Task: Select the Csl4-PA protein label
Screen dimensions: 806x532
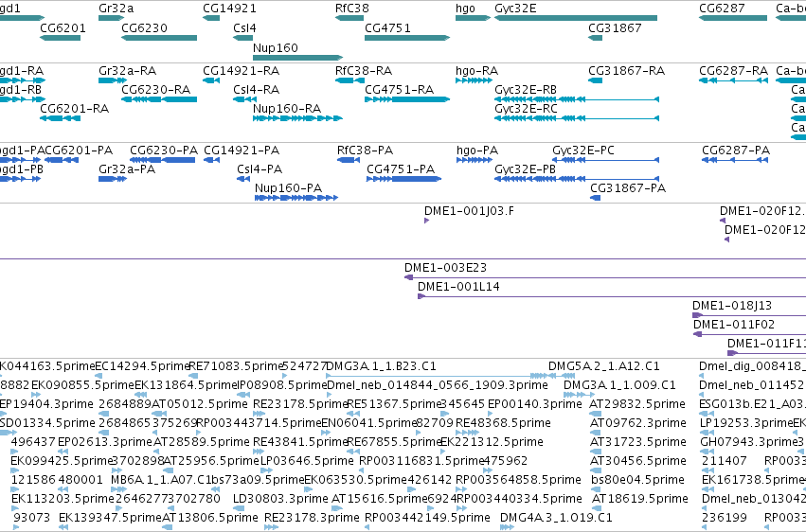Action: tap(260, 168)
